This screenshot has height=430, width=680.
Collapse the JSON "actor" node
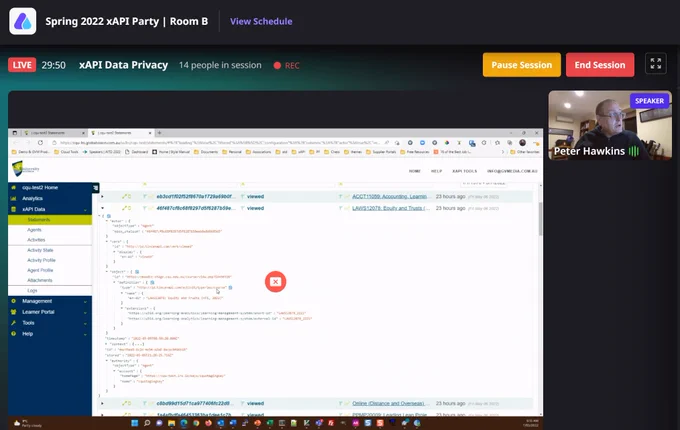click(107, 221)
